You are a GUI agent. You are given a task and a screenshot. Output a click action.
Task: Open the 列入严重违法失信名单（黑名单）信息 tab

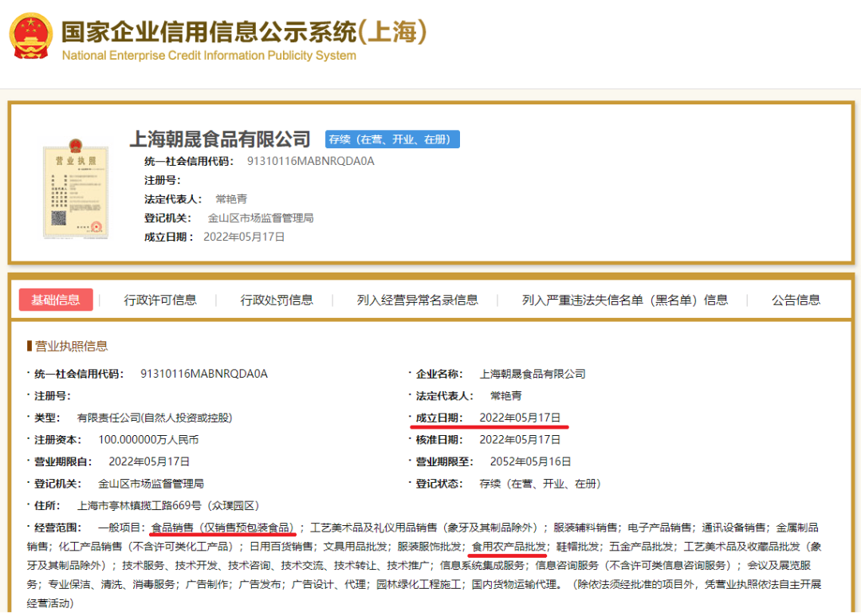tap(625, 300)
